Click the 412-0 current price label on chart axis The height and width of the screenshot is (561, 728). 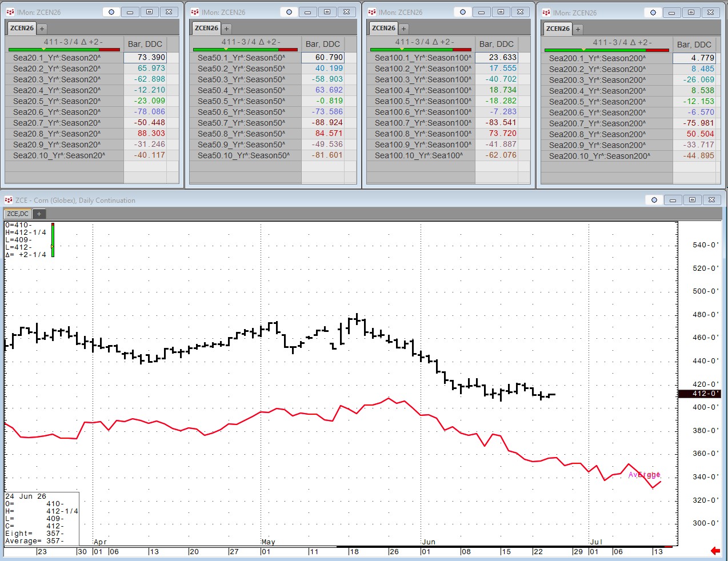pyautogui.click(x=699, y=394)
